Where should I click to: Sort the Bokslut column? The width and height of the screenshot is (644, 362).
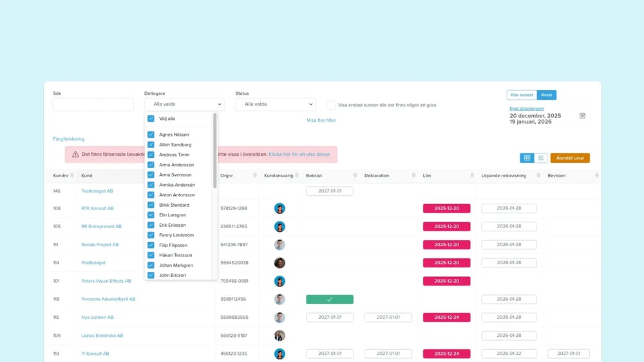coord(355,176)
